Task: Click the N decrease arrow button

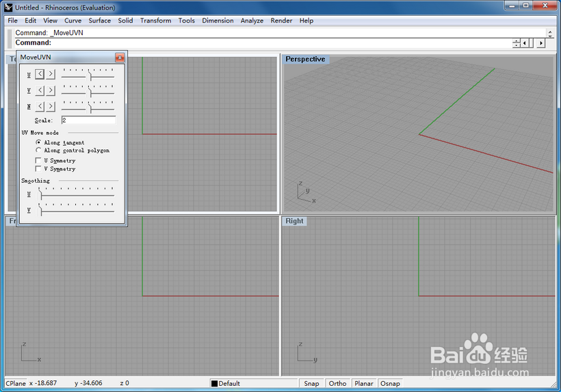Action: click(x=40, y=106)
